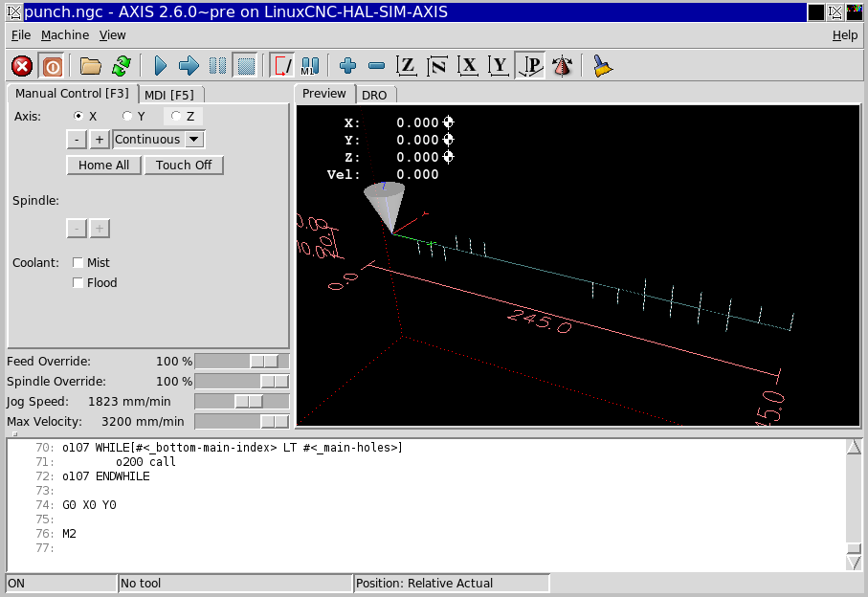Screen dimensions: 868x597
Task: Click the Vel readout in preview
Action: click(x=383, y=175)
